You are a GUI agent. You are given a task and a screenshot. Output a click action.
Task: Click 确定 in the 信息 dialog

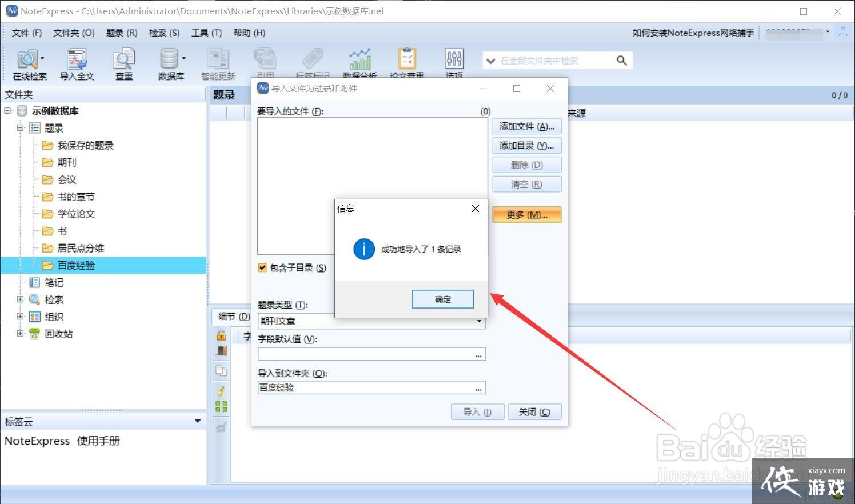point(443,299)
